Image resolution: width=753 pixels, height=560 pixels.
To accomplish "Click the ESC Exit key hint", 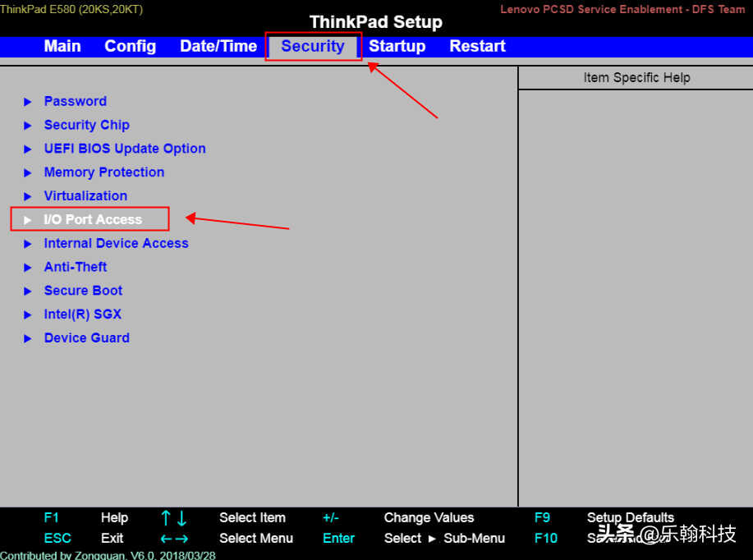I will (84, 539).
